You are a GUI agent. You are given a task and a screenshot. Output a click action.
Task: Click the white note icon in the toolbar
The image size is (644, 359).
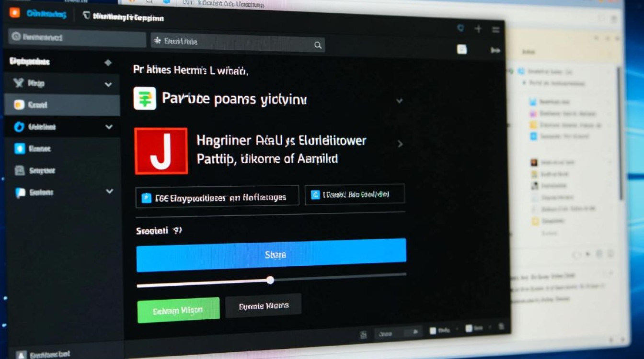(461, 49)
